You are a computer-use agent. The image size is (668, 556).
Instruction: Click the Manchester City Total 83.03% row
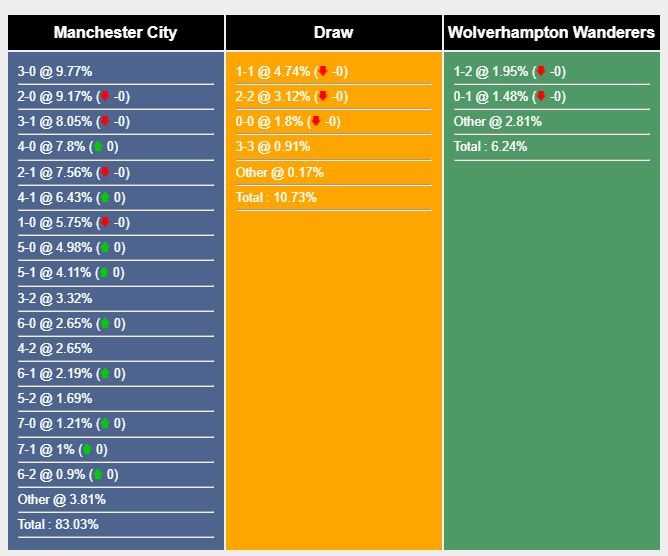pos(58,524)
